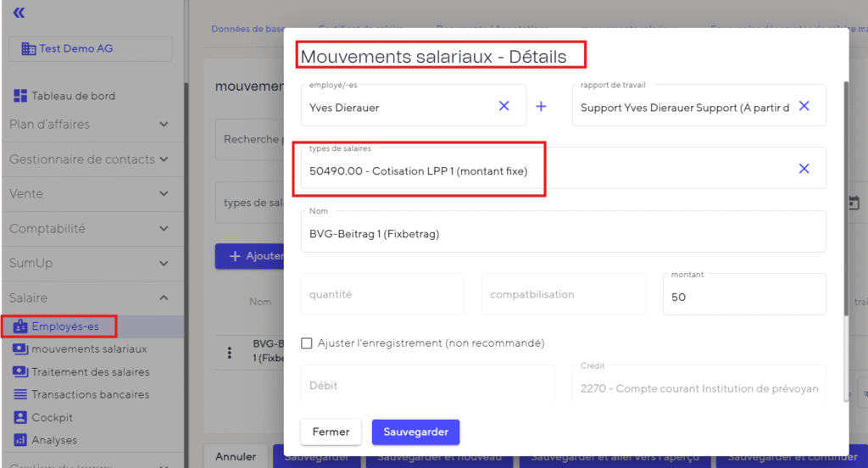The width and height of the screenshot is (868, 468).
Task: Expand the Plan d'affaires section
Action: tap(164, 125)
